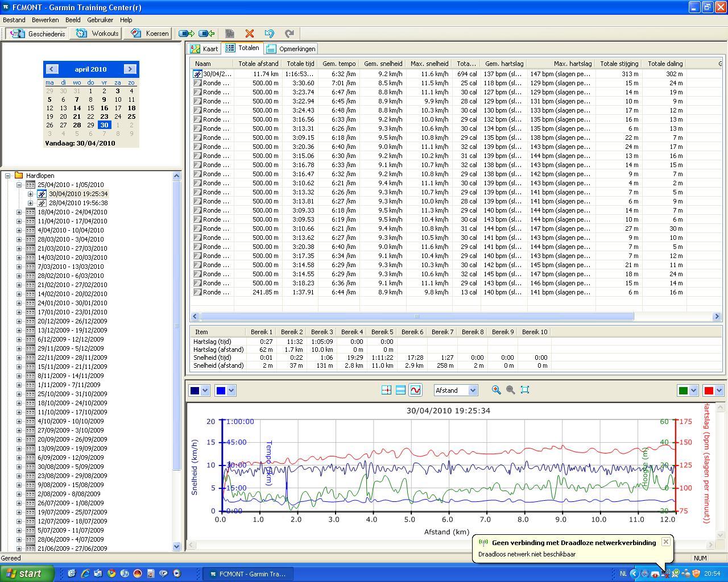728x582 pixels.
Task: Collapse the Hardlopen tree node
Action: pos(8,176)
